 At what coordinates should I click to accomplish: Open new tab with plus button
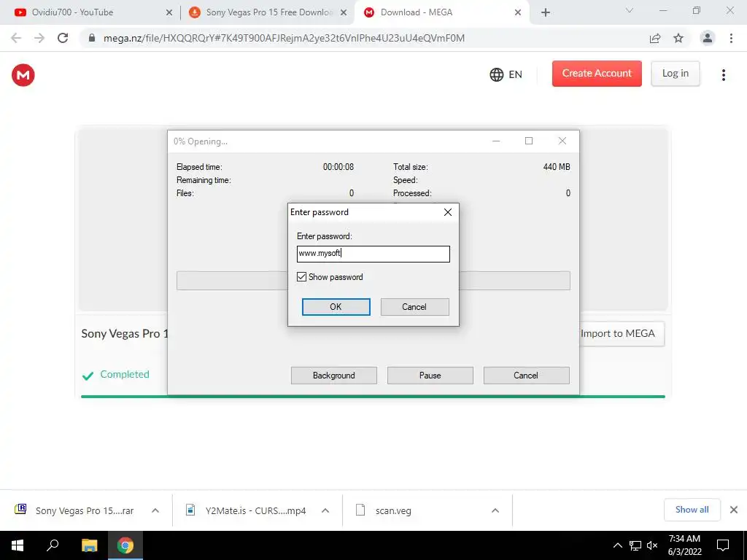(x=546, y=12)
